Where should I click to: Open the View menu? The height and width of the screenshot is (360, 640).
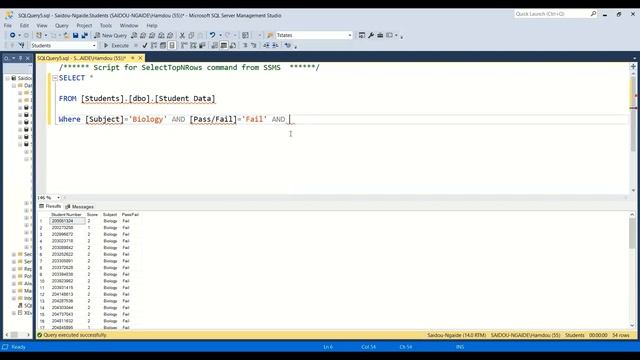pyautogui.click(x=42, y=25)
